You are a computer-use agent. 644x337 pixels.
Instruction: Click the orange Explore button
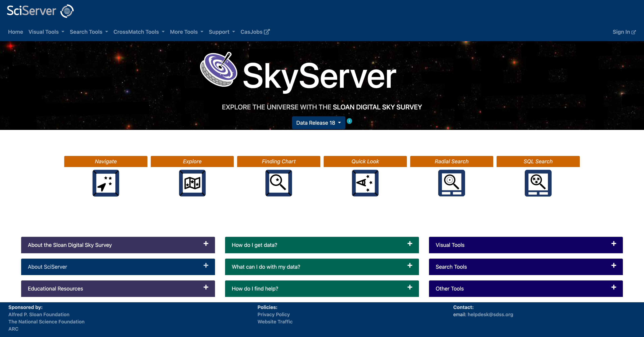pos(192,161)
